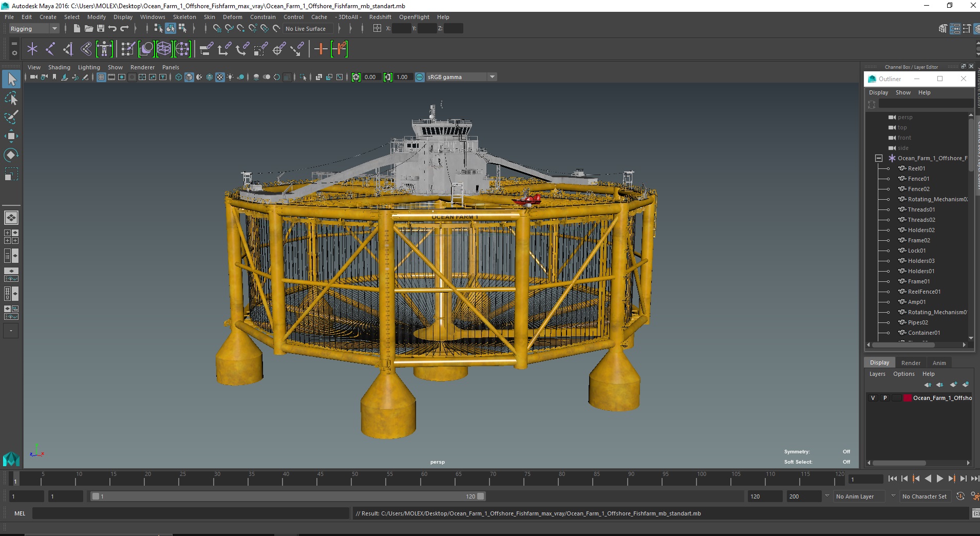Click the MEL command line input field
The height and width of the screenshot is (536, 980).
[x=191, y=513]
